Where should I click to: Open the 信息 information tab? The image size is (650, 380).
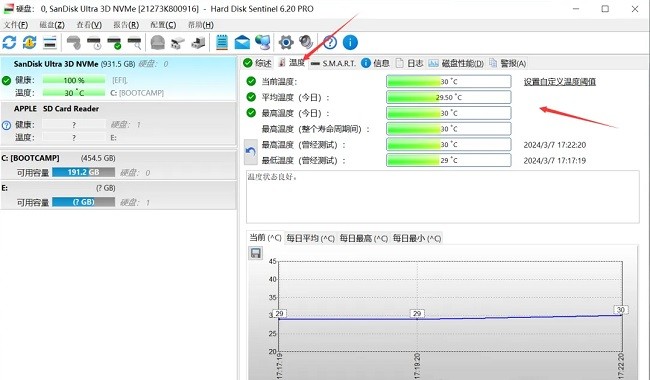375,63
